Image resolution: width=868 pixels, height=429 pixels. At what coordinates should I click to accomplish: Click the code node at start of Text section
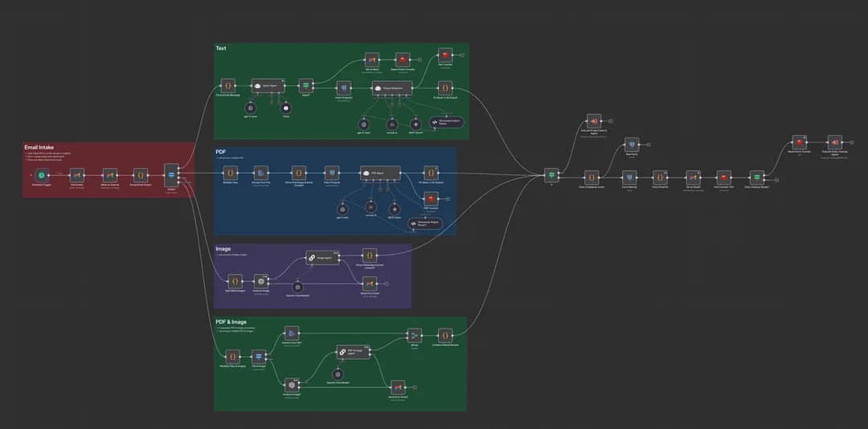[227, 85]
